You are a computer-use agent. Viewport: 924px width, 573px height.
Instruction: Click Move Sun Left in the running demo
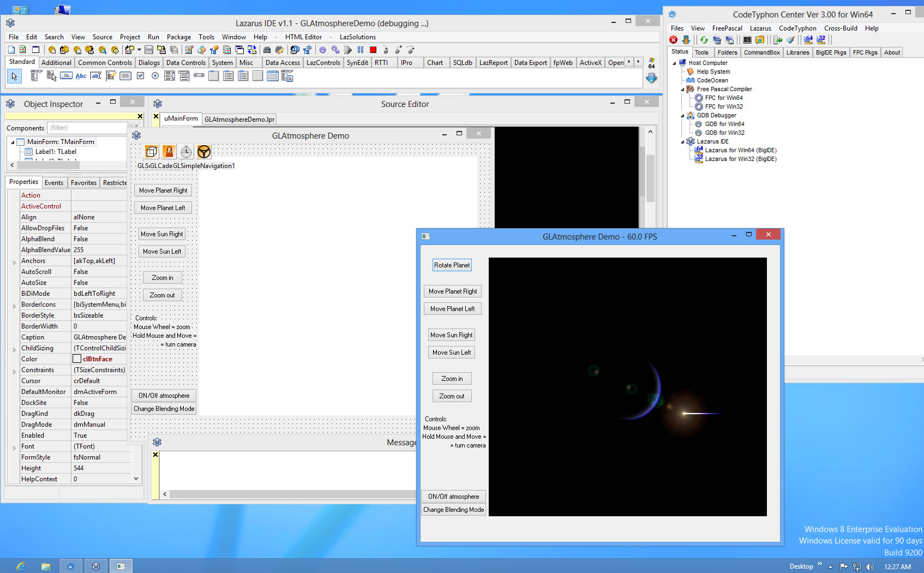[452, 353]
